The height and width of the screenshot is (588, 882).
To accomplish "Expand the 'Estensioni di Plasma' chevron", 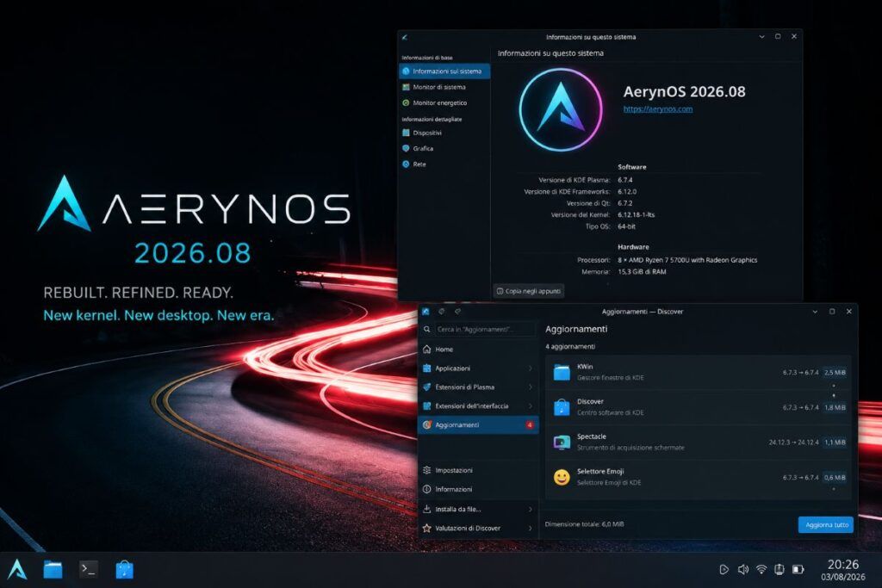I will tap(530, 387).
